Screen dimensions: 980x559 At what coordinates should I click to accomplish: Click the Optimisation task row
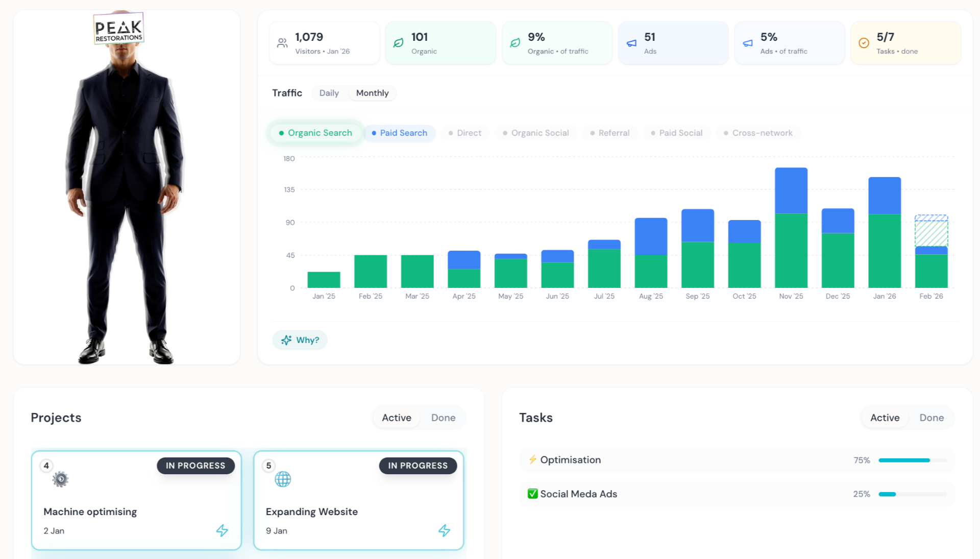(737, 460)
